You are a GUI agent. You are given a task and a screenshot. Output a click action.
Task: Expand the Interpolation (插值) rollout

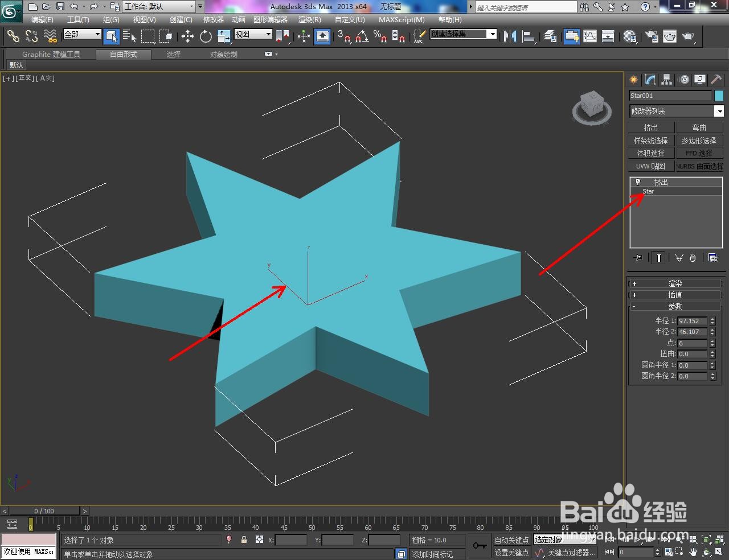click(x=675, y=295)
